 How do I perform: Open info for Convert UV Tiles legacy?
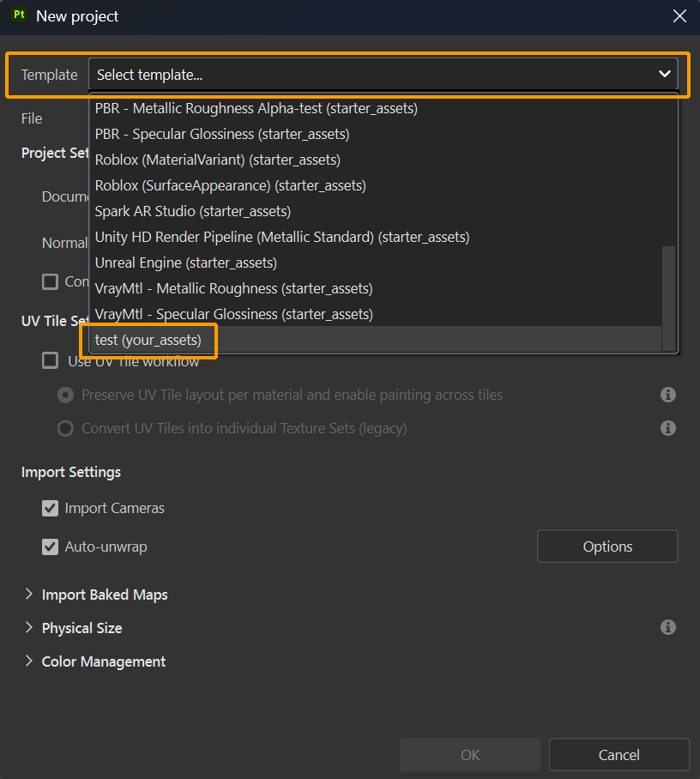tap(667, 428)
